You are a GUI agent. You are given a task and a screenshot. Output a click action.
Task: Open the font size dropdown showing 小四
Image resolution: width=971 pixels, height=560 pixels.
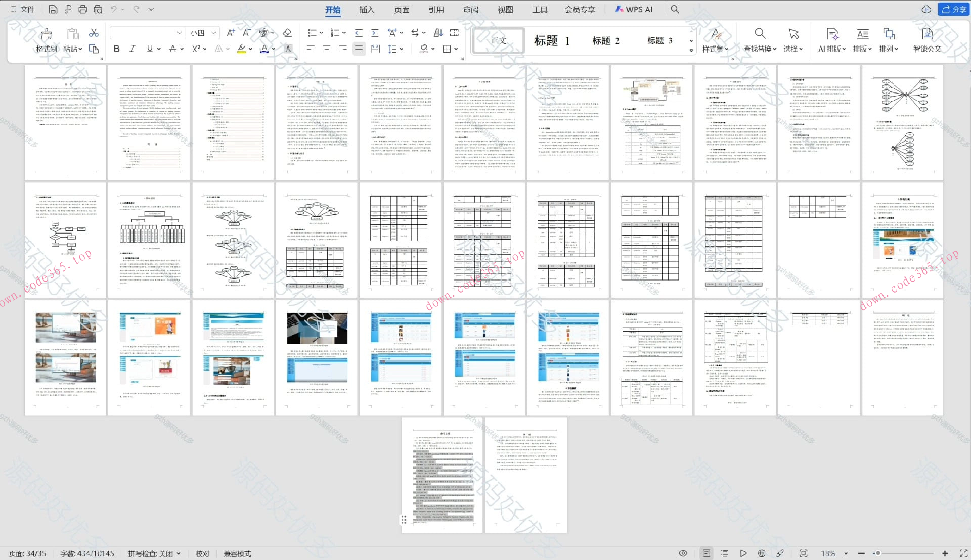click(214, 33)
